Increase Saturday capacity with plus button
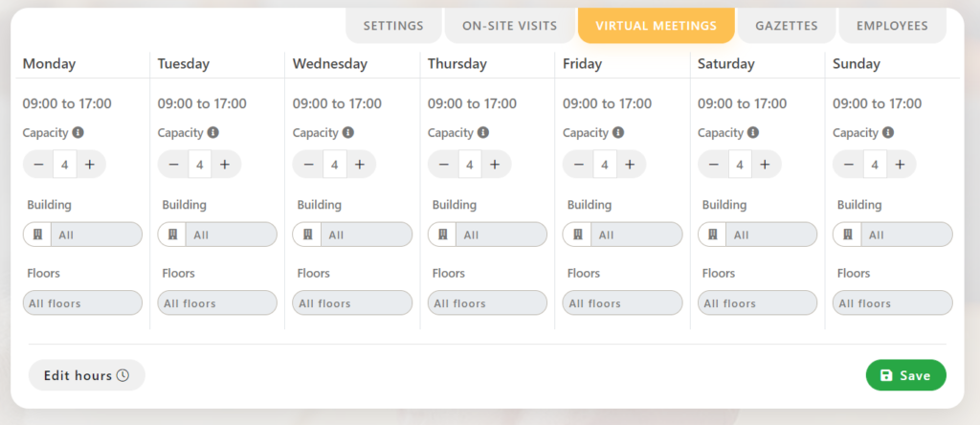The image size is (980, 425). pos(765,165)
